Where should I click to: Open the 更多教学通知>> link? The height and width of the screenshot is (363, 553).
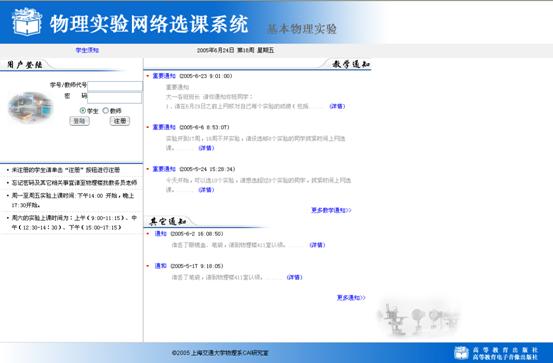tap(331, 210)
